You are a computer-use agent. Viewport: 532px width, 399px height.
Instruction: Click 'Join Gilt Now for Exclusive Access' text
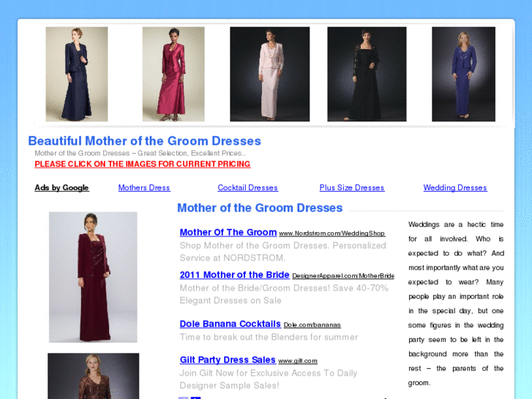click(269, 379)
